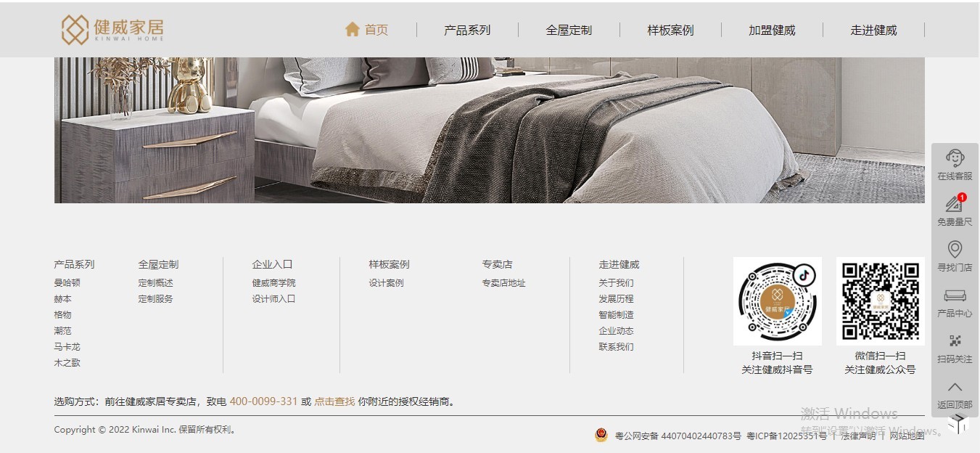Click the 网站地图 footer link

tap(907, 436)
